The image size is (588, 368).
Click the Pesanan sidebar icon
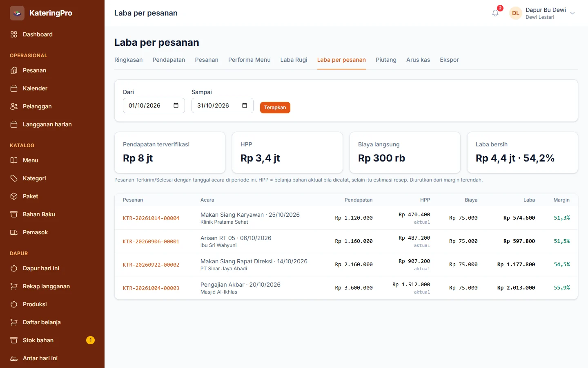14,70
